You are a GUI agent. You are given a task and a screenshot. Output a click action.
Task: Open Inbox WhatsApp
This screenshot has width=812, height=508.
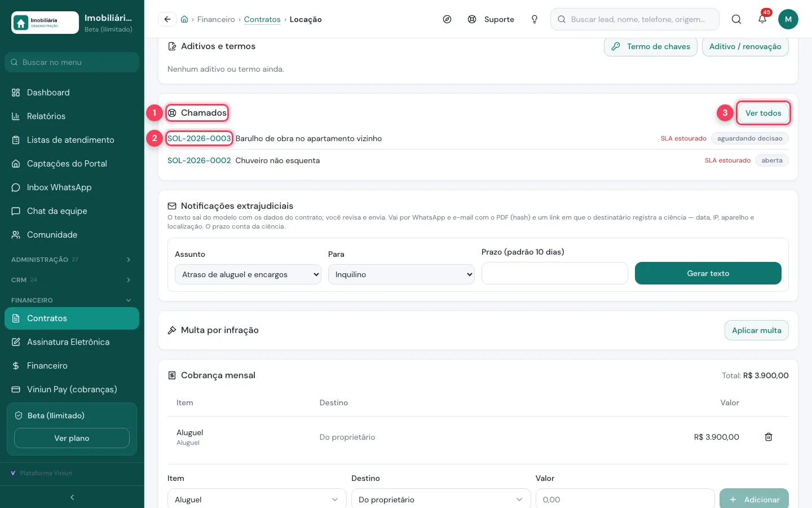point(72,187)
